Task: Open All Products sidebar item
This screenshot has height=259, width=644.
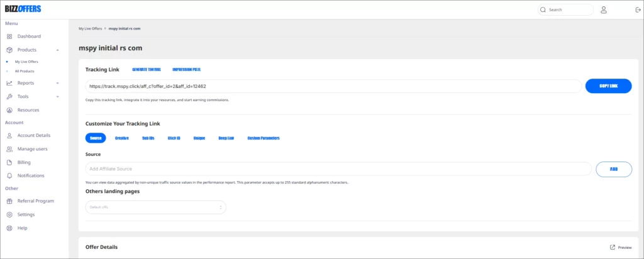Action: 25,72
